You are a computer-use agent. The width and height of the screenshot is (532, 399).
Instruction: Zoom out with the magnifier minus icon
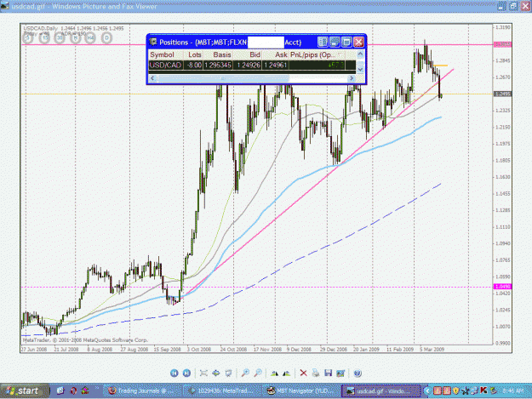pyautogui.click(x=258, y=373)
